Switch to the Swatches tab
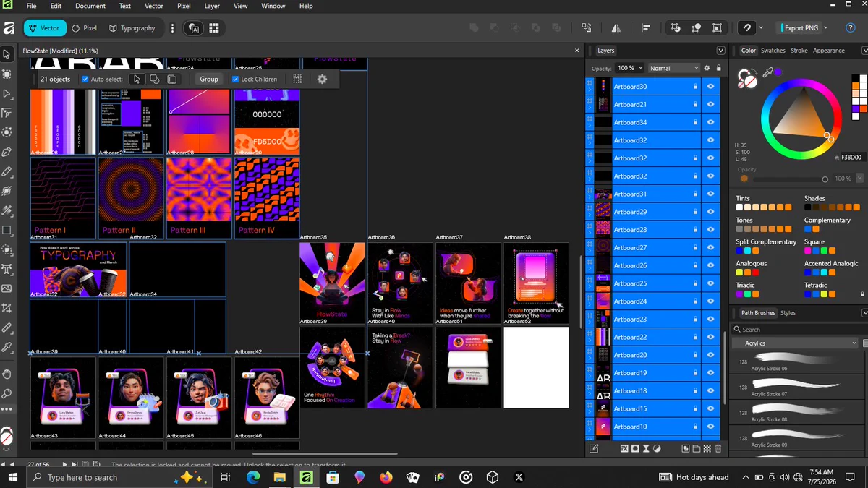 (773, 51)
